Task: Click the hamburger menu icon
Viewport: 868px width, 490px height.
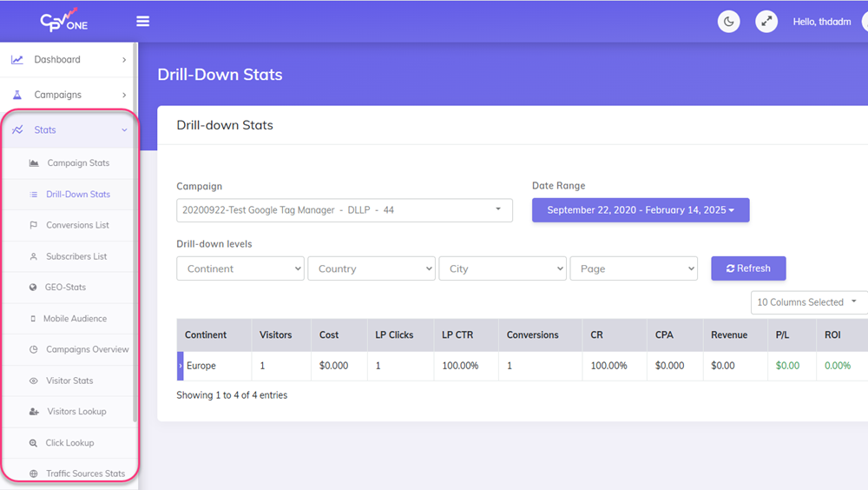Action: click(x=143, y=22)
